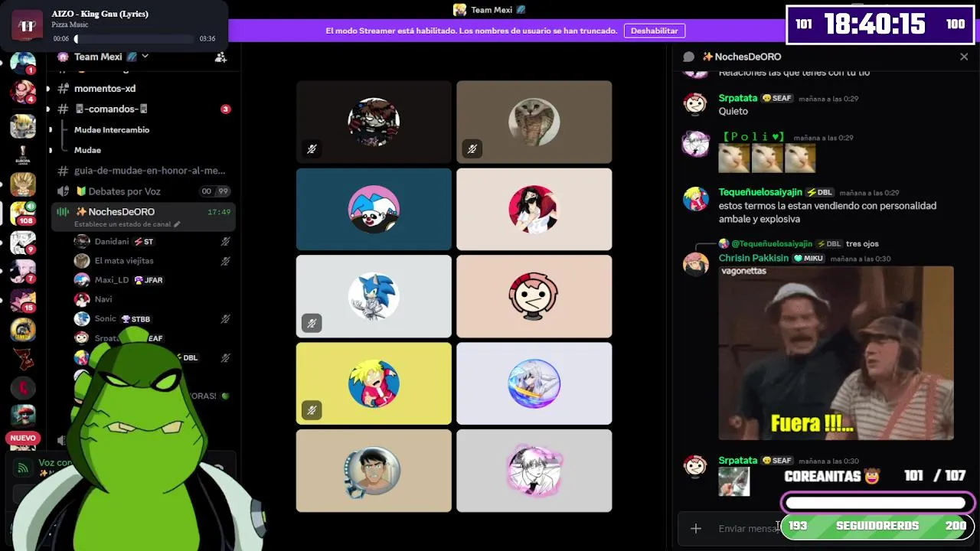The height and width of the screenshot is (551, 980).
Task: Click the Team Mexi title at window top
Action: click(x=490, y=10)
